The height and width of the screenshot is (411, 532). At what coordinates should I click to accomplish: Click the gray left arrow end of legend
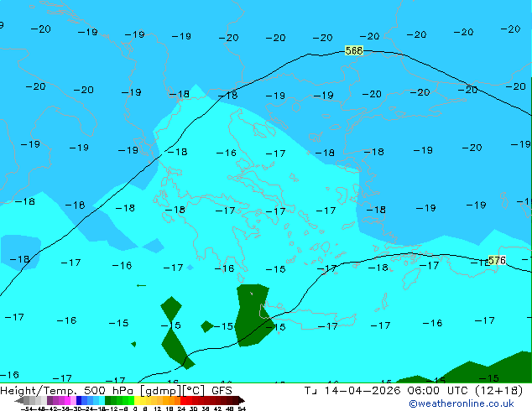point(19,400)
